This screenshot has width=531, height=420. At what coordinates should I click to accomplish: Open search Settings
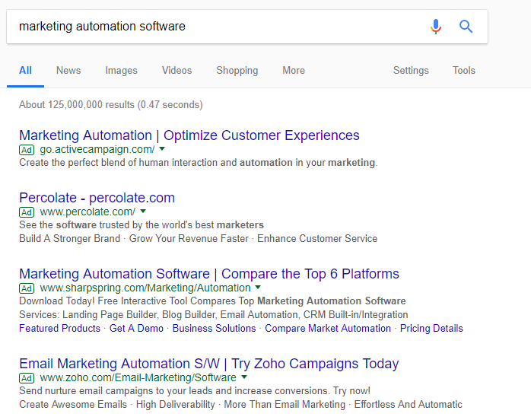pos(411,71)
